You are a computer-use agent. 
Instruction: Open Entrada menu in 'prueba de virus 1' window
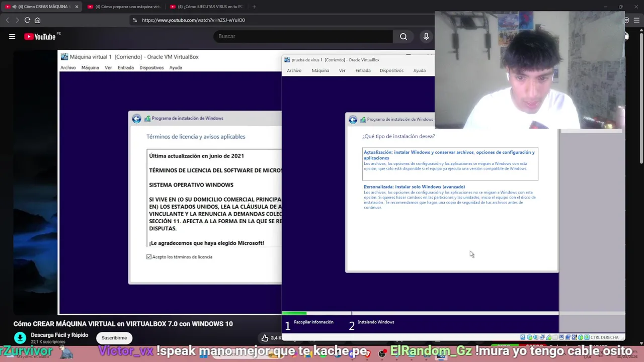click(x=363, y=70)
